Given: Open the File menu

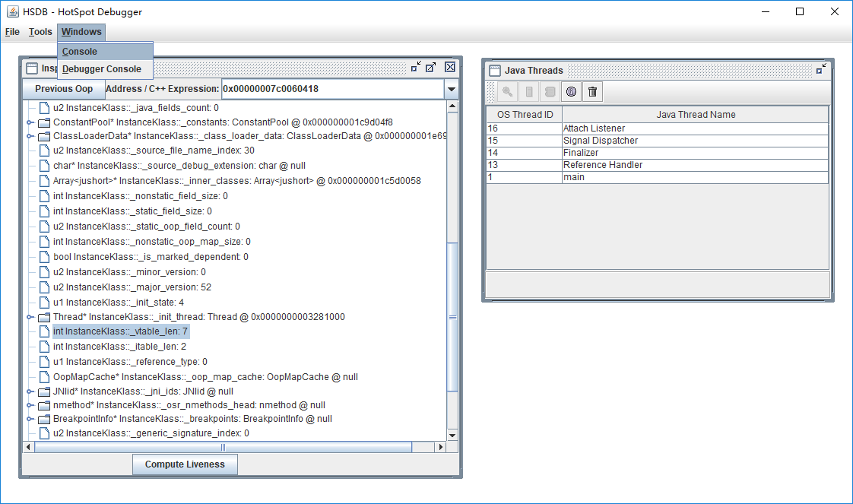Looking at the screenshot, I should point(12,31).
